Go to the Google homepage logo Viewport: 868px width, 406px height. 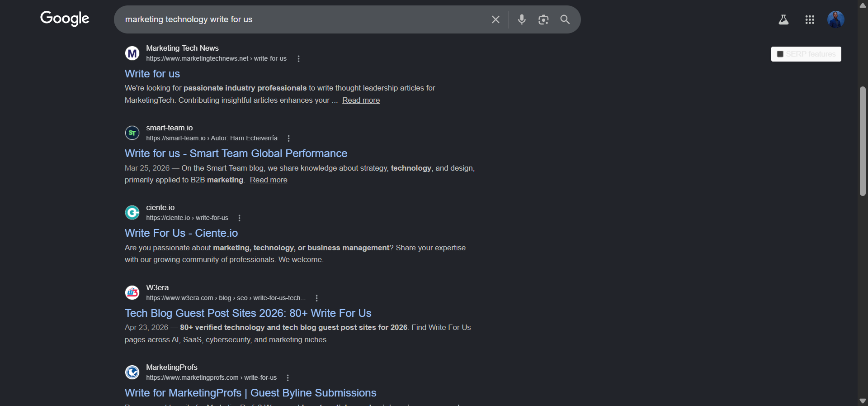tap(65, 19)
